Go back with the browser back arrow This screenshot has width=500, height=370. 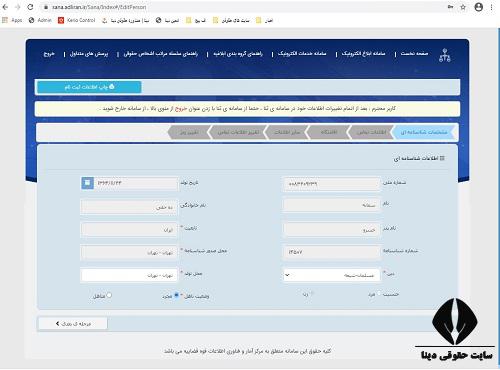coord(5,7)
